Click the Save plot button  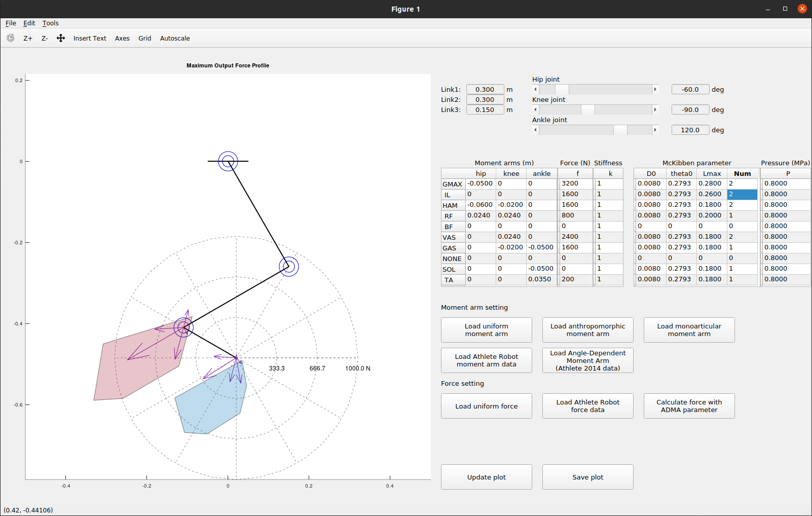[x=587, y=477]
